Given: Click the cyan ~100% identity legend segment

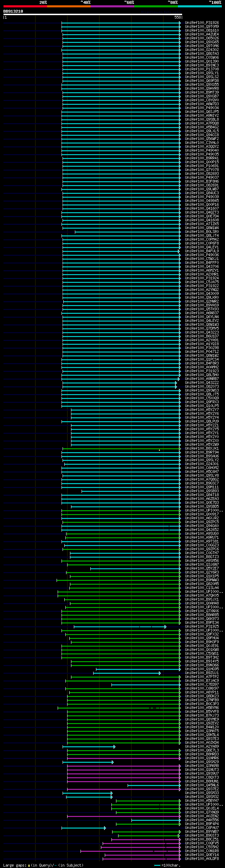Looking at the screenshot, I should click(199, 6).
